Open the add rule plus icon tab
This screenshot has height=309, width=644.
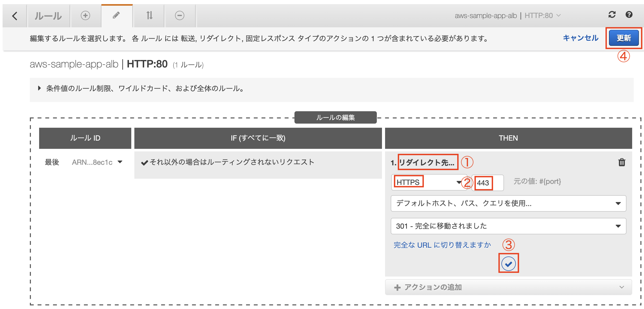[85, 15]
